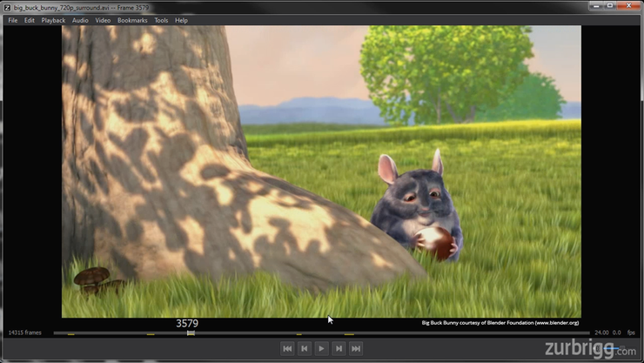Start playback with the Play button

(x=322, y=348)
